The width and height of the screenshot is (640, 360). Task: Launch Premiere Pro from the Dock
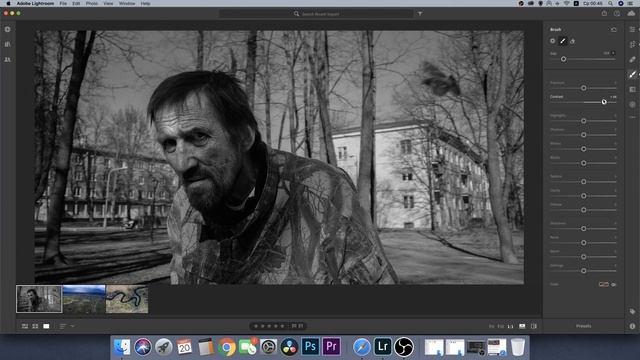click(x=331, y=347)
